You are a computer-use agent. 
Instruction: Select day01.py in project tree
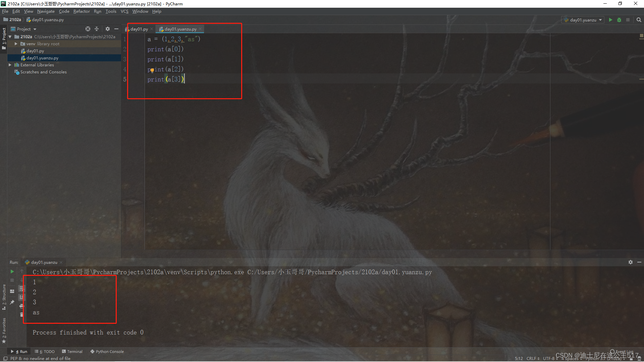tap(35, 51)
